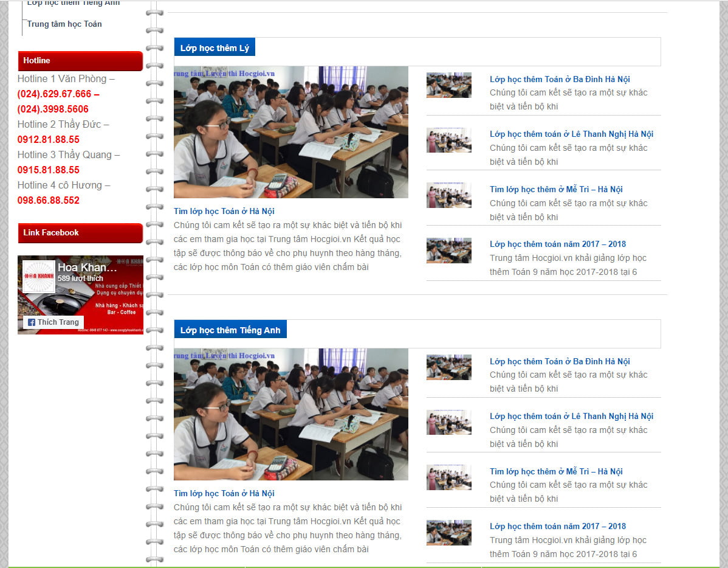Click the 589 lượt thích count

(80, 279)
